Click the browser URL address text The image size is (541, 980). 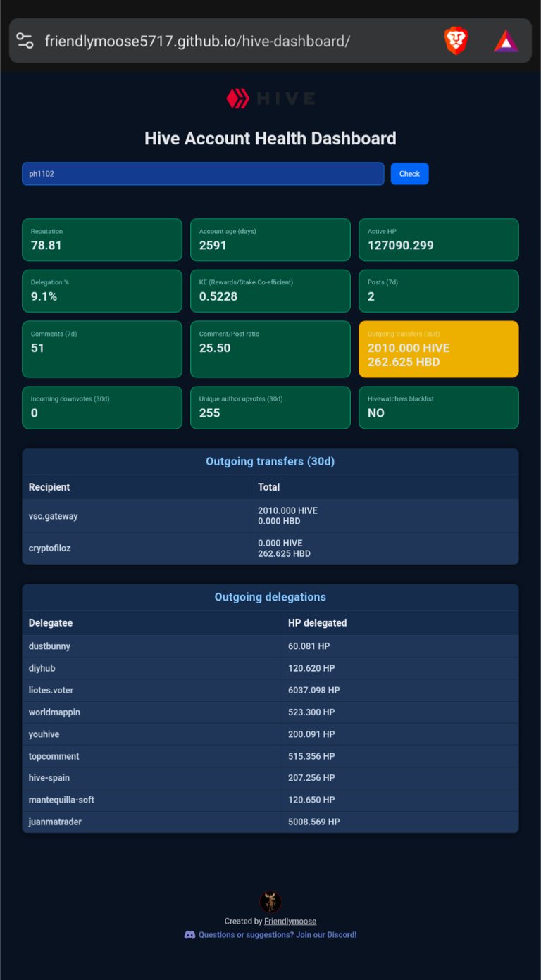click(197, 41)
